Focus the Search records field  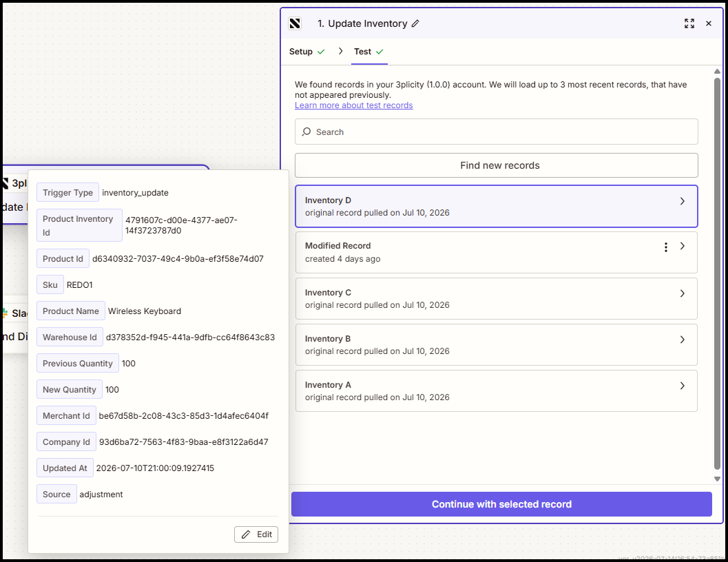point(497,132)
